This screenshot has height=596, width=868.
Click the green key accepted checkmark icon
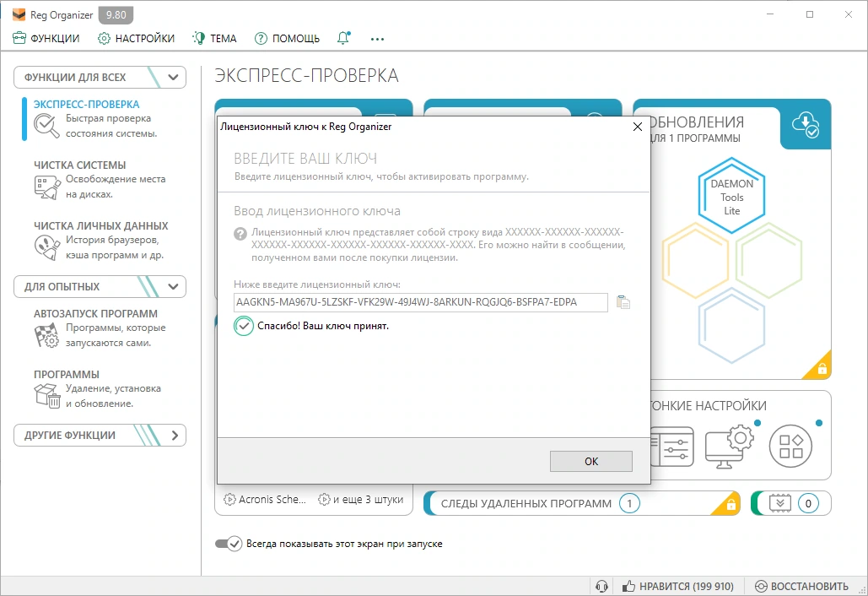click(244, 326)
